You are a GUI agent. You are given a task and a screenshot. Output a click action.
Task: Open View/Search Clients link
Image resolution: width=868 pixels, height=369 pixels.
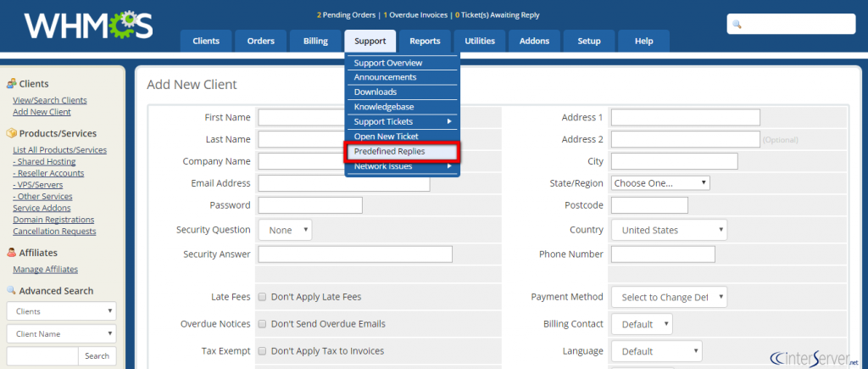50,100
